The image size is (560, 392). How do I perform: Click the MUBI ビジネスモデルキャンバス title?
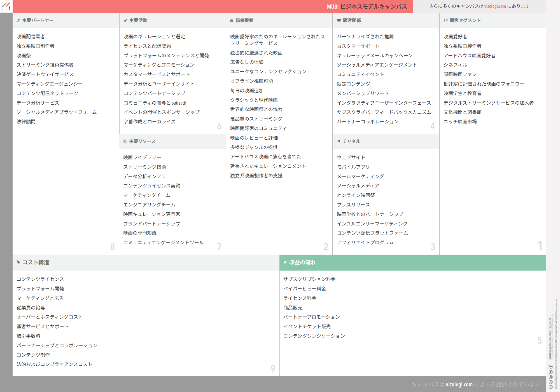coord(367,6)
